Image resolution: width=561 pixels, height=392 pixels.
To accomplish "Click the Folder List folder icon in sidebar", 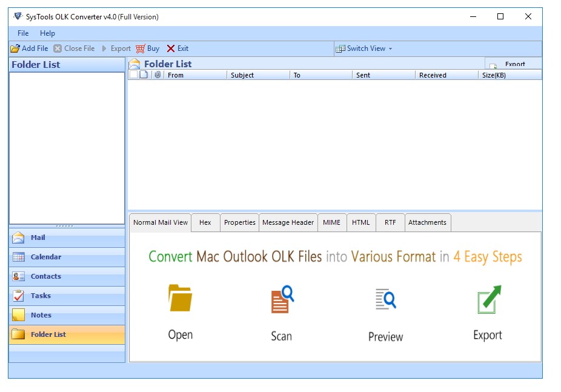I will pyautogui.click(x=18, y=334).
